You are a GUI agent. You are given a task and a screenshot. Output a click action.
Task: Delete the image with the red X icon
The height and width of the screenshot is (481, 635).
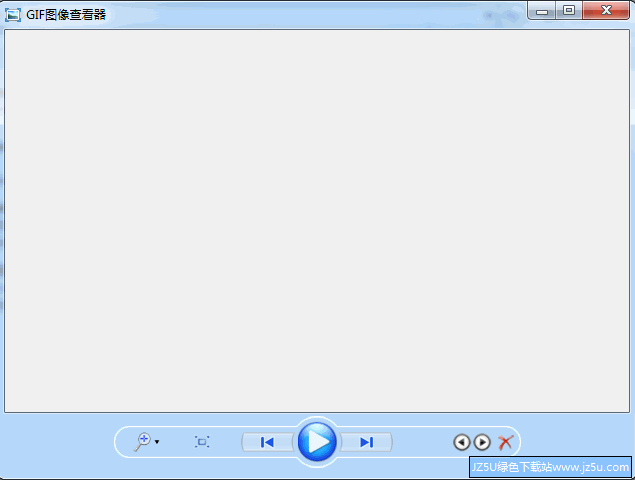click(505, 443)
